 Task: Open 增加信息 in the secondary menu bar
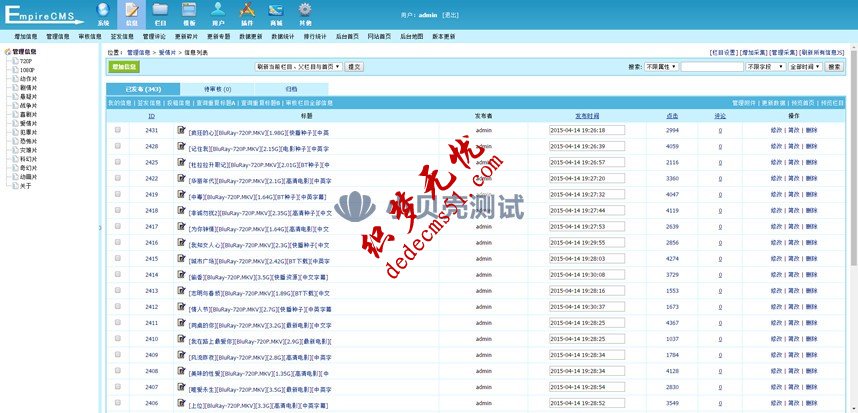26,37
